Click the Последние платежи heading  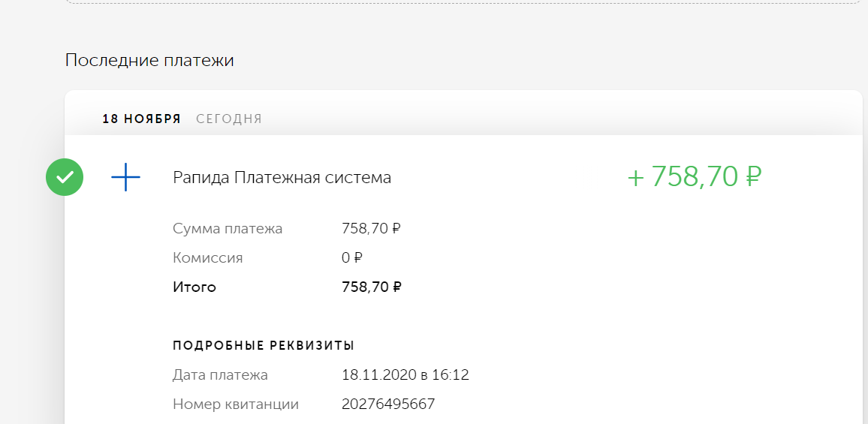[x=149, y=60]
